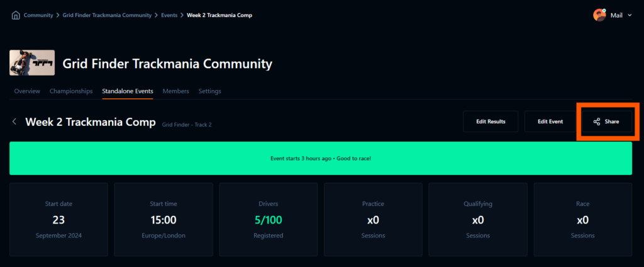Viewport: 644px width, 267px height.
Task: Click the share icon
Action: pos(597,122)
